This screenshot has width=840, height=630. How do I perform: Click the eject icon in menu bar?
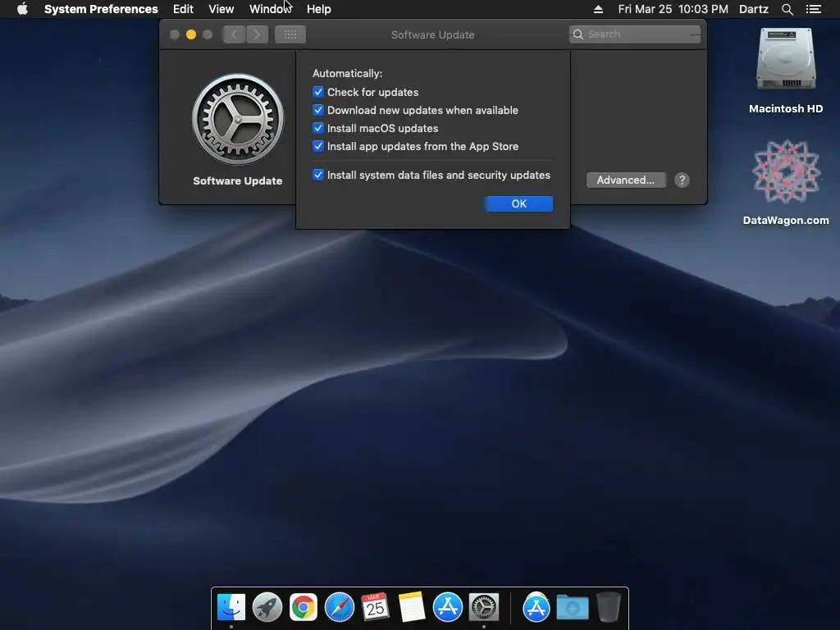(598, 9)
